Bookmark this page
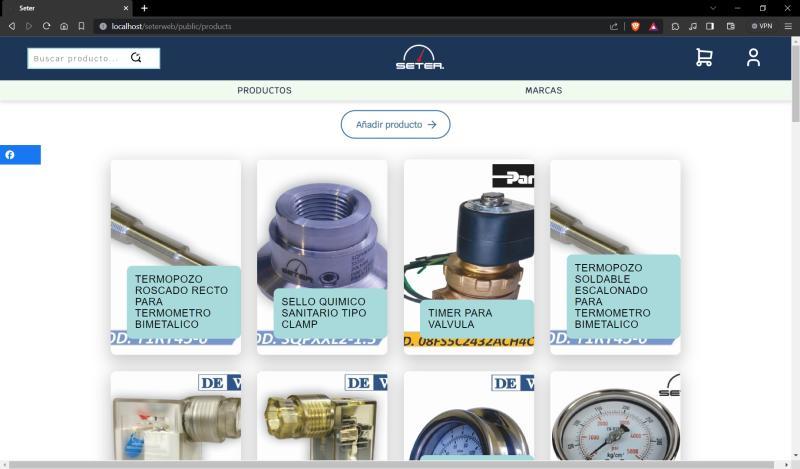This screenshot has width=800, height=469. coord(81,26)
